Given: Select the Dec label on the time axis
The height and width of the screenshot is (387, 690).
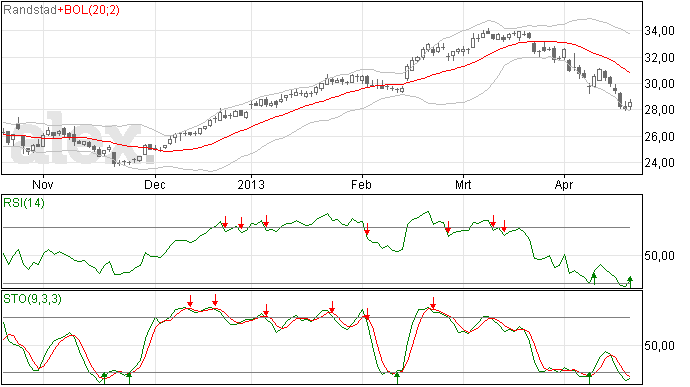Looking at the screenshot, I should [x=155, y=184].
